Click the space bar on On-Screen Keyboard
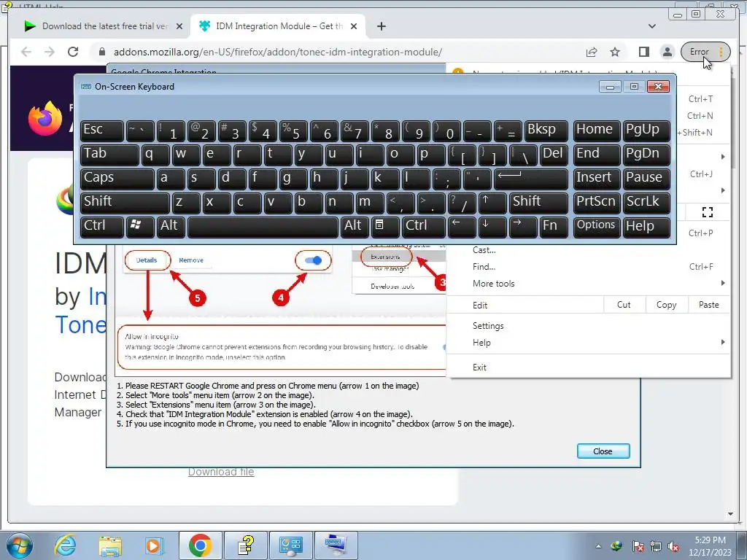Viewport: 747px width, 560px height. click(x=263, y=226)
